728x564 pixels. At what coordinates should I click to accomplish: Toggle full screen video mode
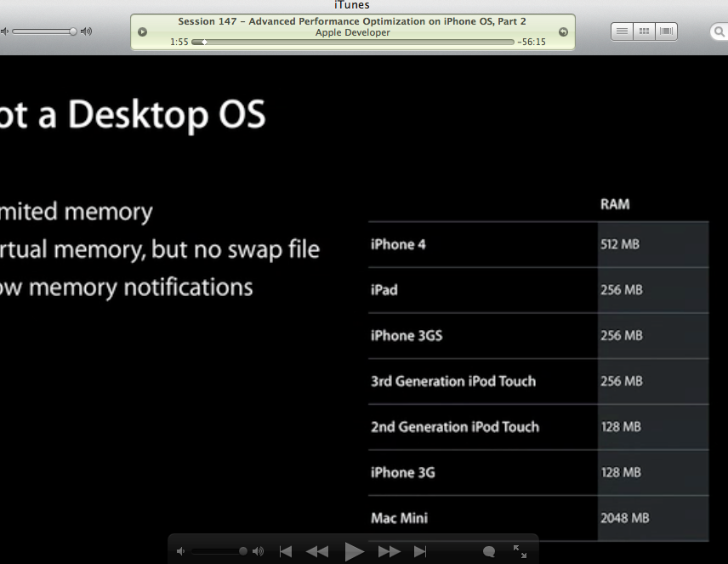(520, 551)
